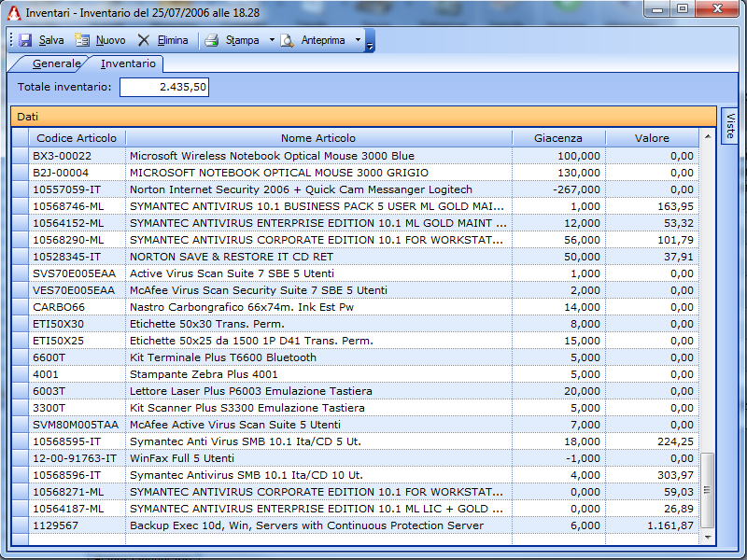Viewport: 747px width, 560px height.
Task: Select row code 6003T
Action: click(x=49, y=391)
